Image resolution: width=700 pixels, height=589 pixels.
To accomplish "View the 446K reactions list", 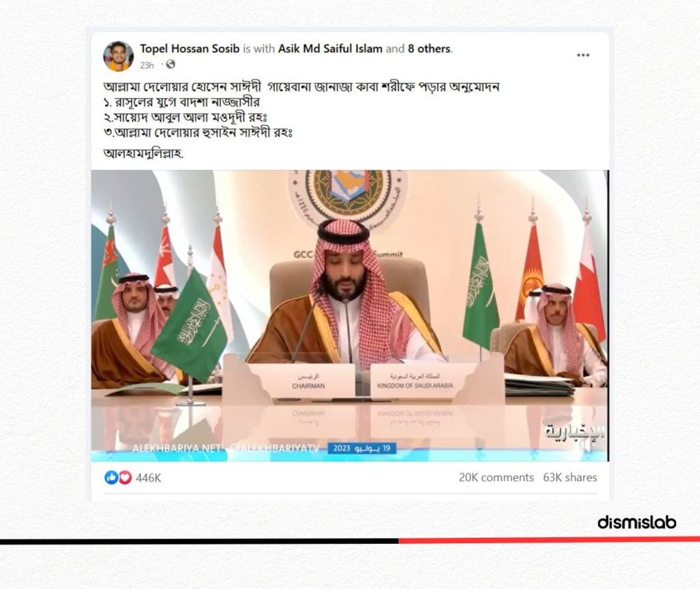I will (x=148, y=477).
